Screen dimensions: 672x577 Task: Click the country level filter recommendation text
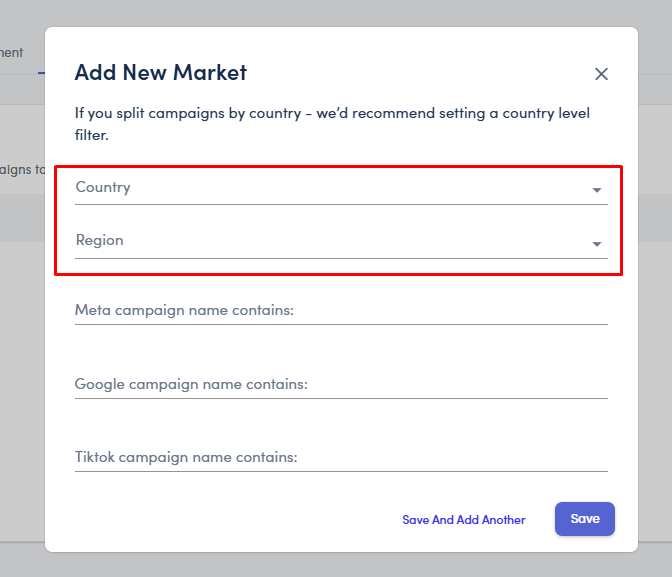(x=332, y=124)
